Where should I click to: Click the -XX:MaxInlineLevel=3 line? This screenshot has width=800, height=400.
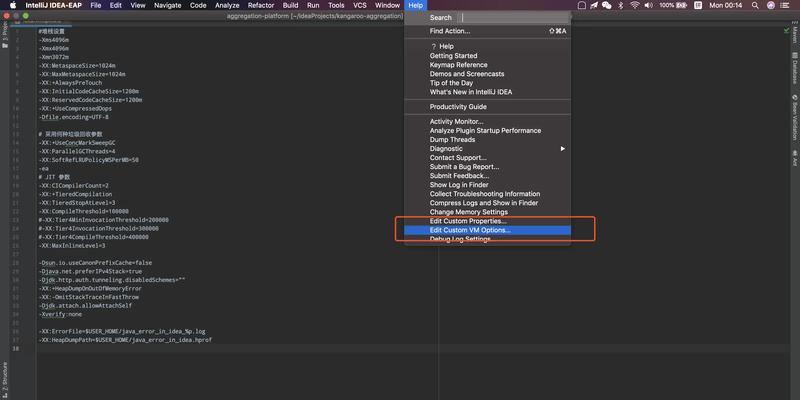click(x=72, y=245)
